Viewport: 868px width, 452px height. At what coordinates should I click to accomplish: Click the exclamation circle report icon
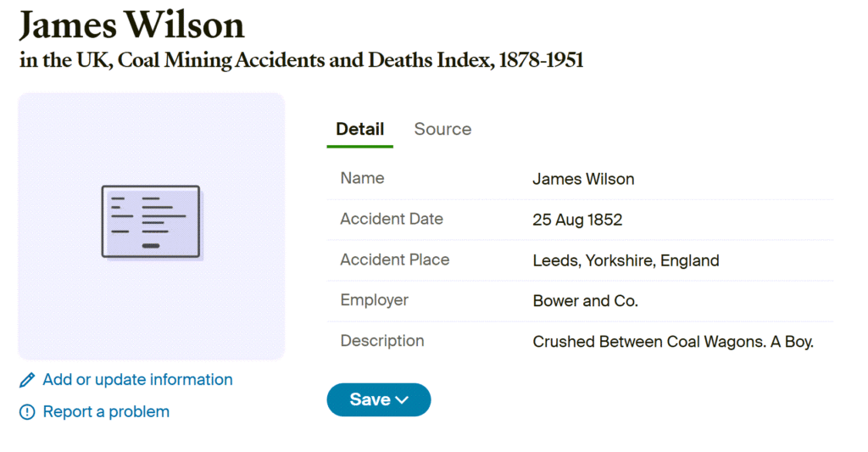pyautogui.click(x=27, y=412)
